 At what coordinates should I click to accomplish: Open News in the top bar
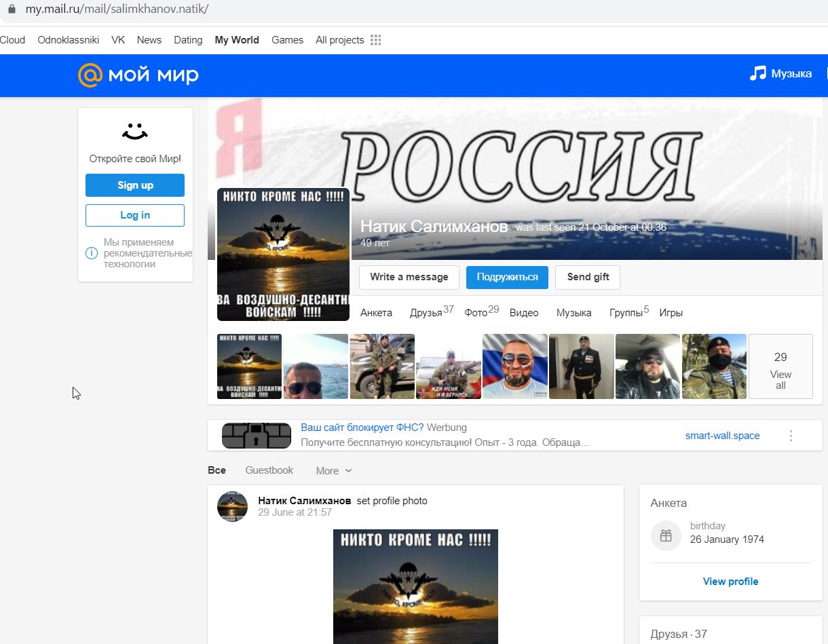pos(149,40)
